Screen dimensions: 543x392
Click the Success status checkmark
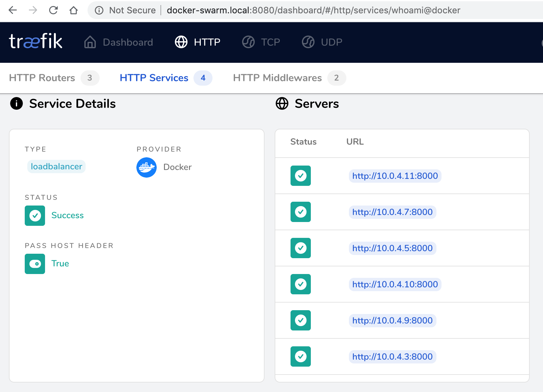pyautogui.click(x=35, y=216)
